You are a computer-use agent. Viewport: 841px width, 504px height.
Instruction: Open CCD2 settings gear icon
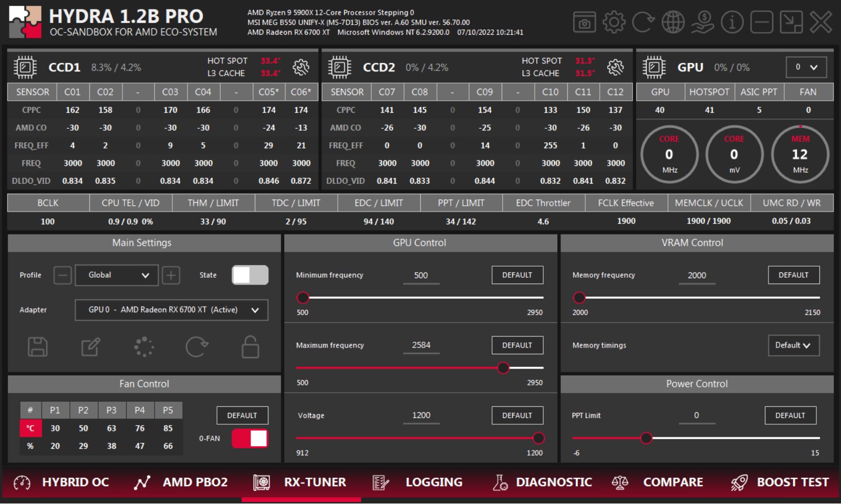[615, 67]
